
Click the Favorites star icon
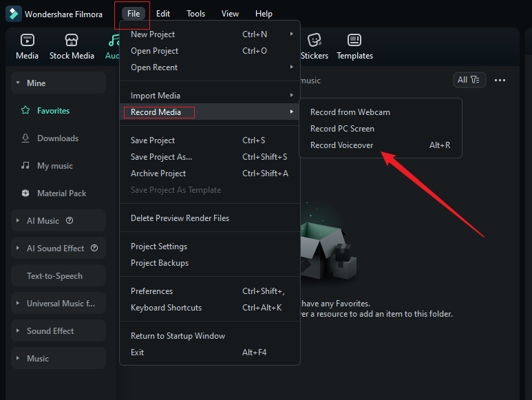coord(25,110)
